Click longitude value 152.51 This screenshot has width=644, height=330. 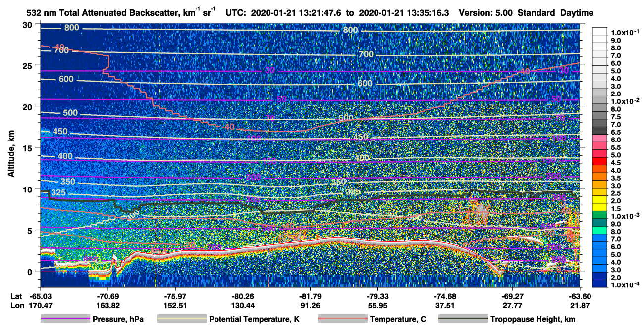175,305
